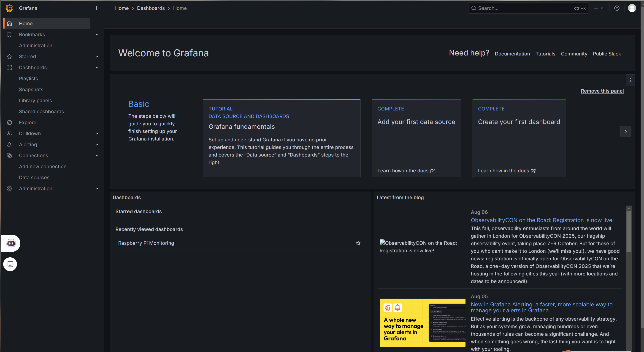Collapse the Connections section chevron

[x=97, y=155]
